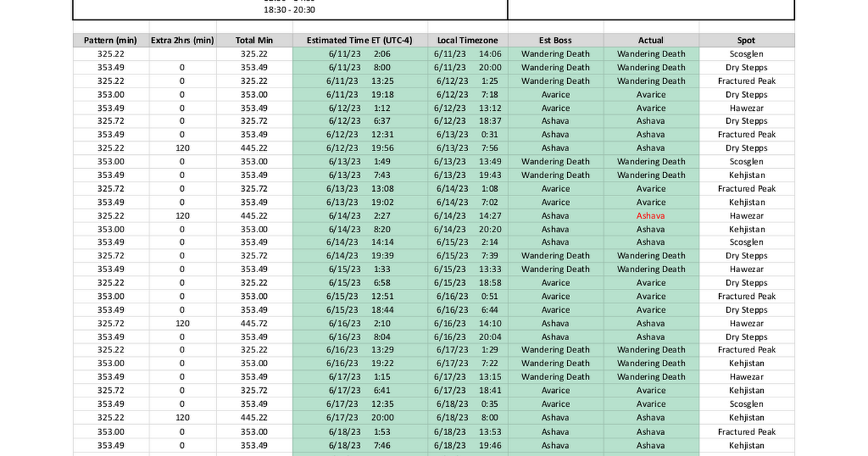
Task: Select local timezone cell '6/16/23 20:04'
Action: point(467,337)
